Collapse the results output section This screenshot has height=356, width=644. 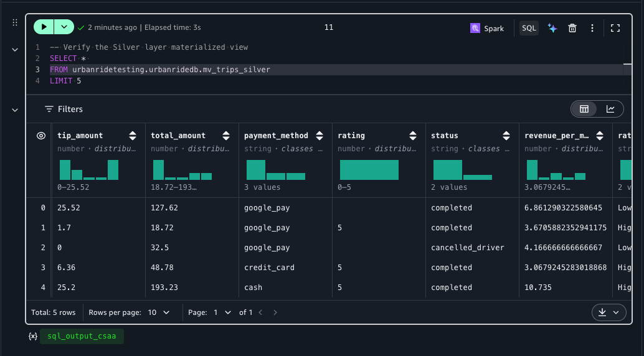click(x=15, y=110)
